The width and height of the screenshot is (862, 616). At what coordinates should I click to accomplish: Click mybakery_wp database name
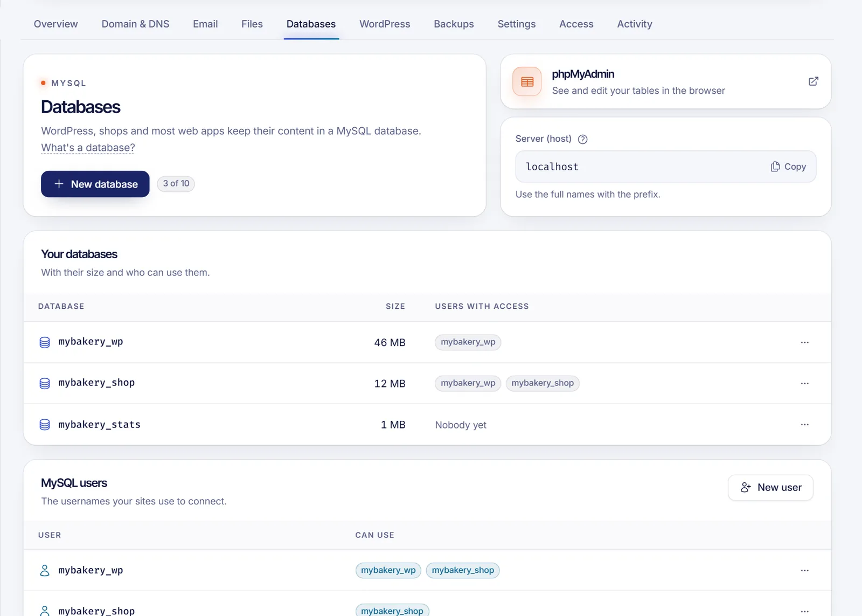coord(91,342)
